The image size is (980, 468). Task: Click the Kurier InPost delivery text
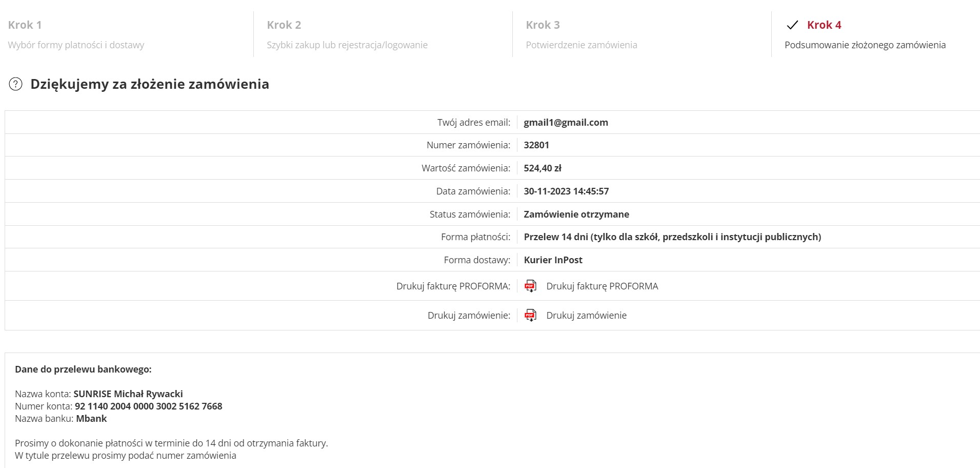tap(553, 260)
